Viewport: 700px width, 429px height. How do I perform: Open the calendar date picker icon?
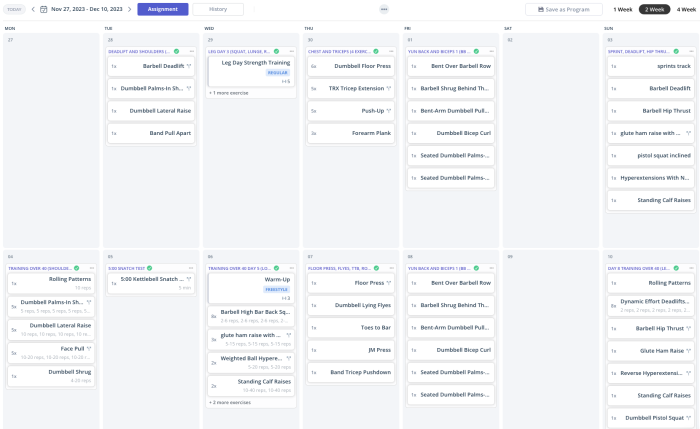[x=44, y=9]
